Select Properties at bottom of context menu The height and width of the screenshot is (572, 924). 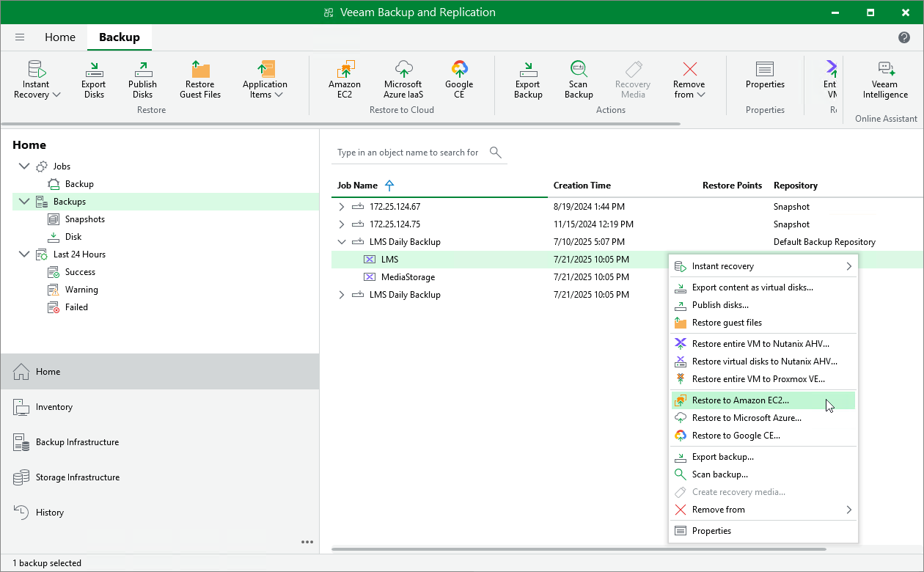point(710,530)
